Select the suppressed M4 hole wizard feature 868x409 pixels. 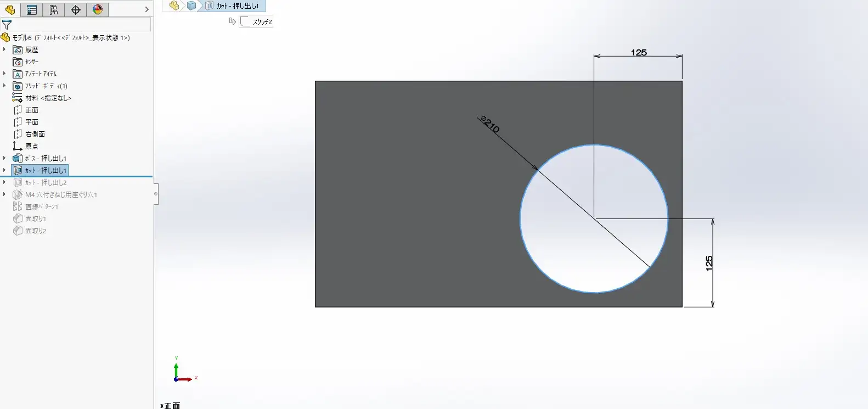click(x=61, y=195)
